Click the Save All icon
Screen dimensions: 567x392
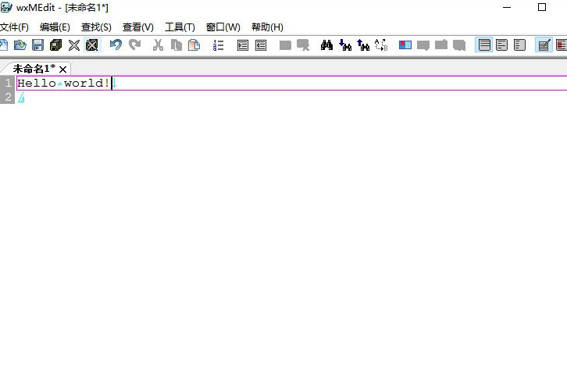(55, 45)
